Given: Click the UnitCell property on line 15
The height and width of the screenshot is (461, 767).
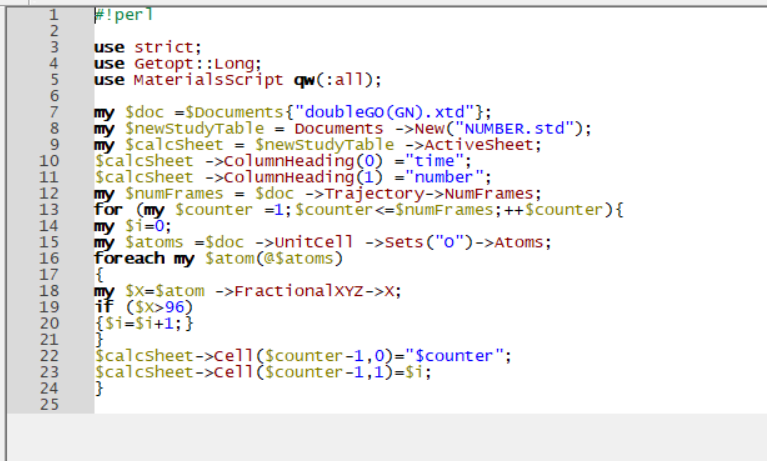Looking at the screenshot, I should 302,242.
